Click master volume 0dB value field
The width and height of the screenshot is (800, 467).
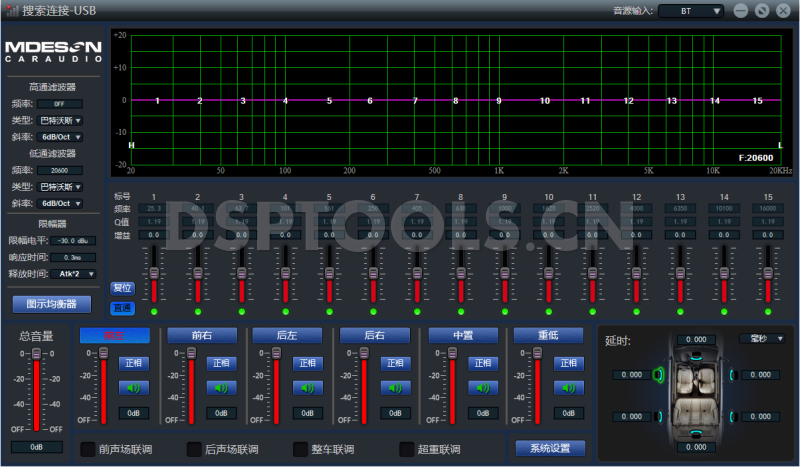tap(36, 447)
